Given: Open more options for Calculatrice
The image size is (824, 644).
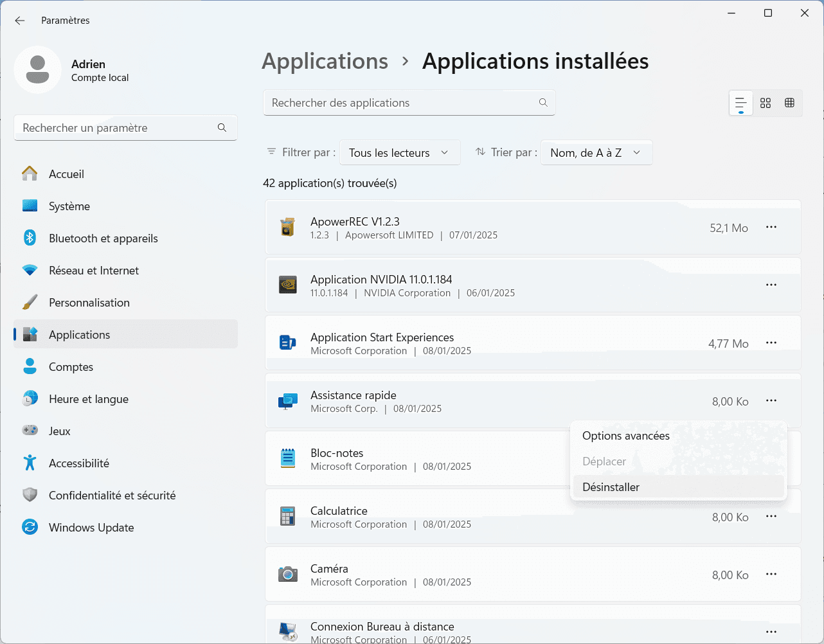Looking at the screenshot, I should tap(771, 516).
